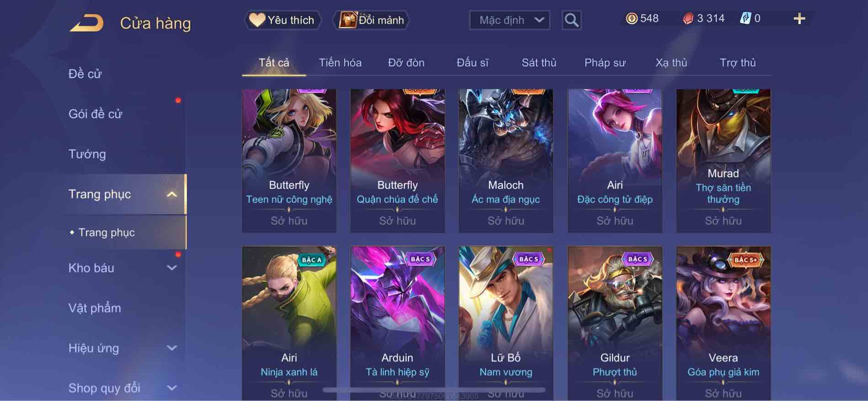This screenshot has height=401, width=868.
Task: Click the plus icon to add currency
Action: (799, 19)
